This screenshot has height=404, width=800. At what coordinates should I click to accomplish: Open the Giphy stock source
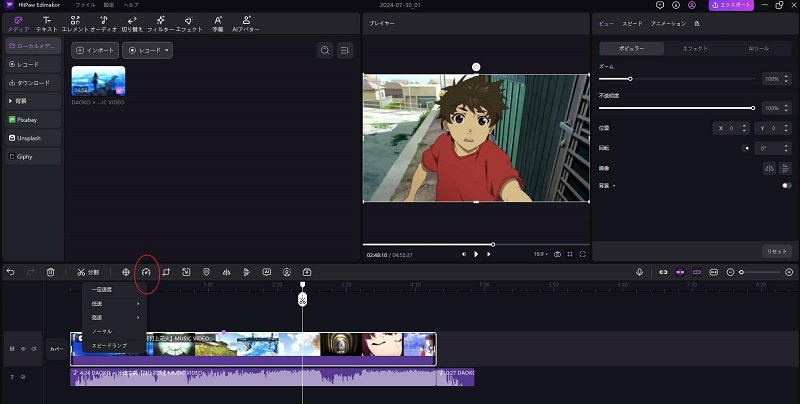[33, 156]
